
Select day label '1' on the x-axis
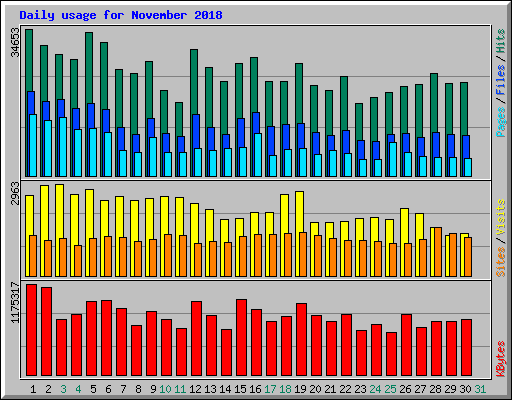(x=33, y=389)
